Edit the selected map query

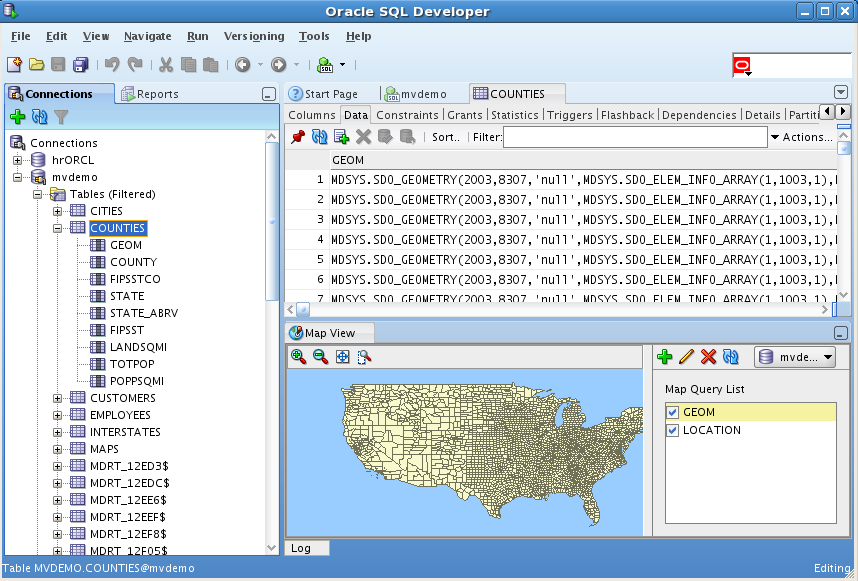[x=686, y=357]
